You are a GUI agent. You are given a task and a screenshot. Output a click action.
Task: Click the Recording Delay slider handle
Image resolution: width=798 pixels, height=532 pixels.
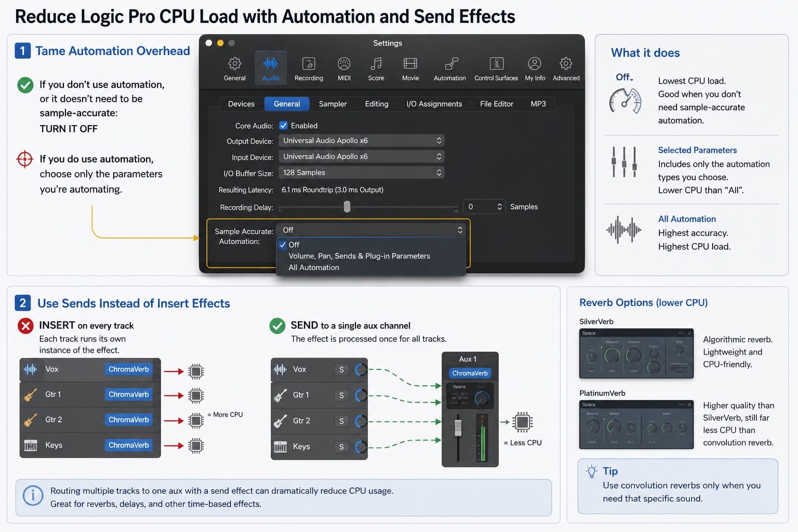pyautogui.click(x=347, y=207)
